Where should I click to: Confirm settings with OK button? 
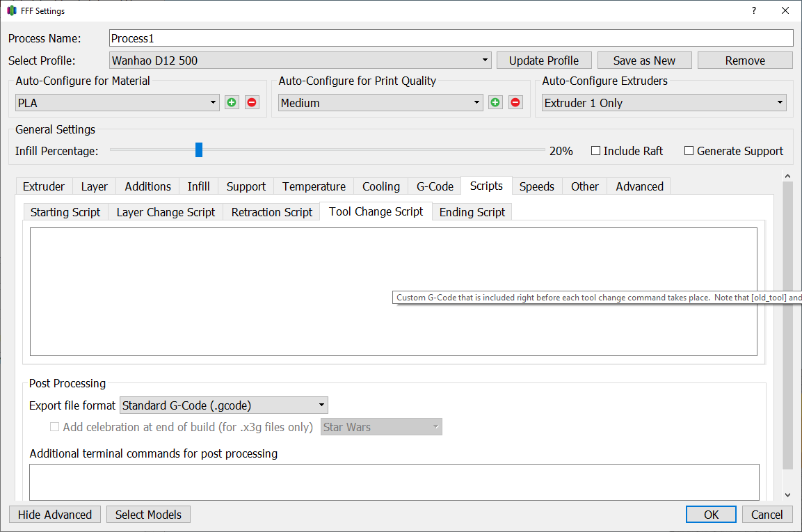pos(711,515)
